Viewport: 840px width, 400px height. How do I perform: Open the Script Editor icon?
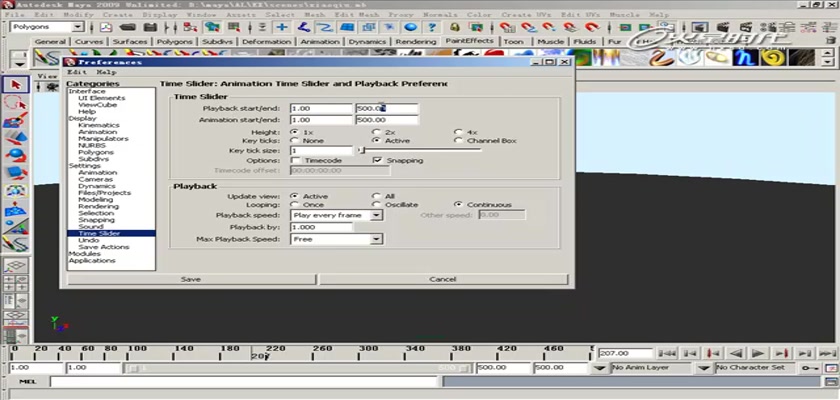point(830,382)
